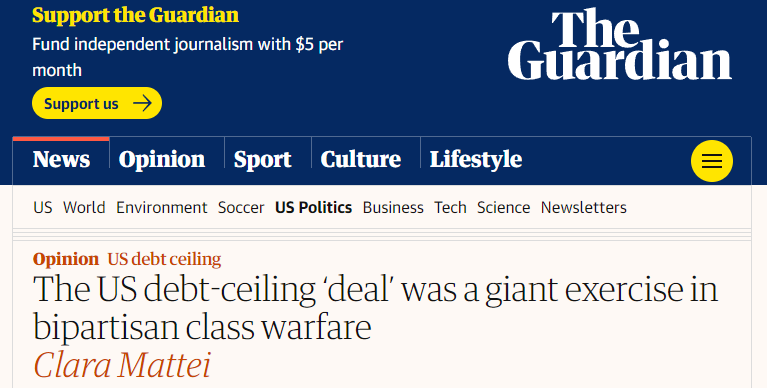Go to Newsletters link
Image resolution: width=767 pixels, height=388 pixels.
coord(584,207)
